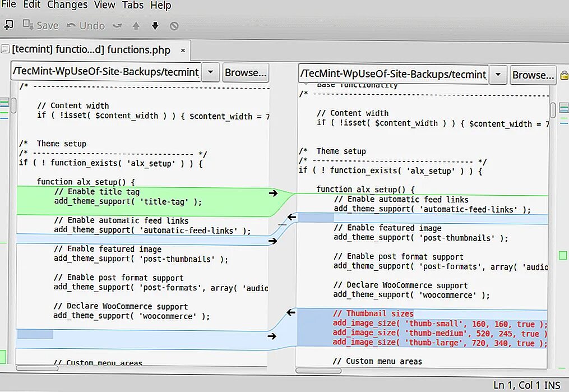Click status bar "Ln 1, Col 1"
This screenshot has height=392, width=569.
coord(517,385)
